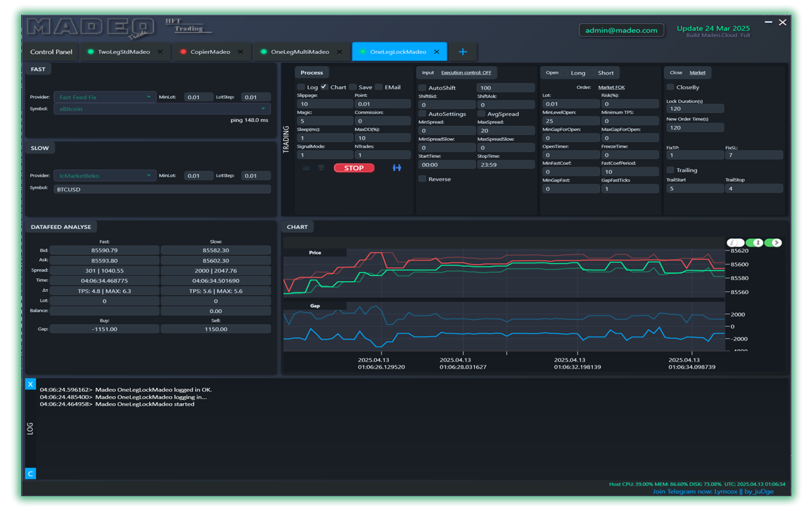Close the CopierMadeo tab with its X
812x511 pixels.
point(240,52)
